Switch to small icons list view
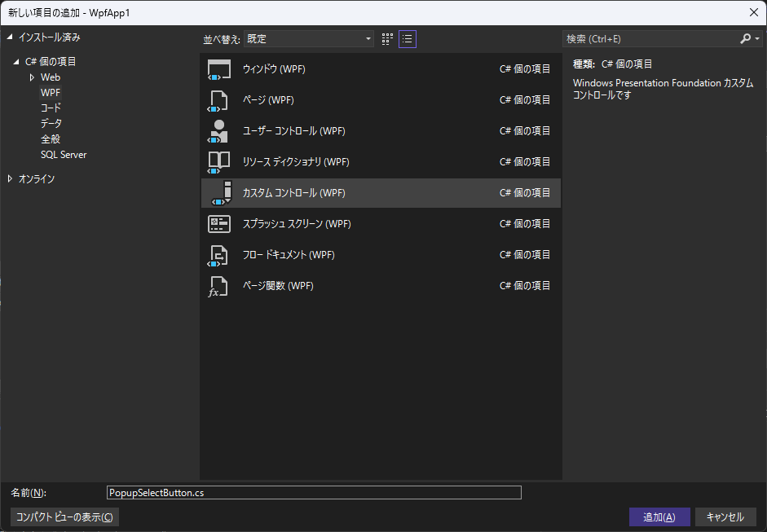This screenshot has width=767, height=532. coord(407,38)
